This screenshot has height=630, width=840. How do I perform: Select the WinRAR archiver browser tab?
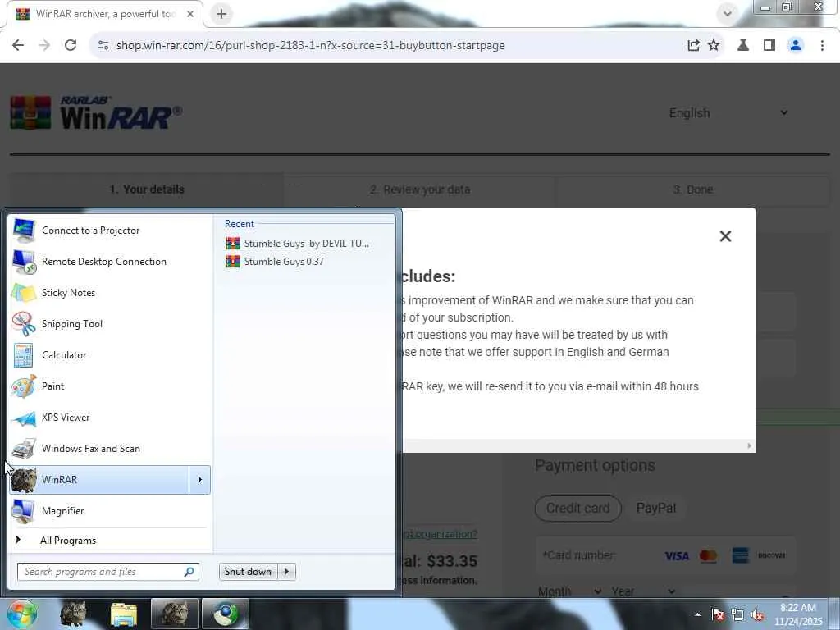104,14
